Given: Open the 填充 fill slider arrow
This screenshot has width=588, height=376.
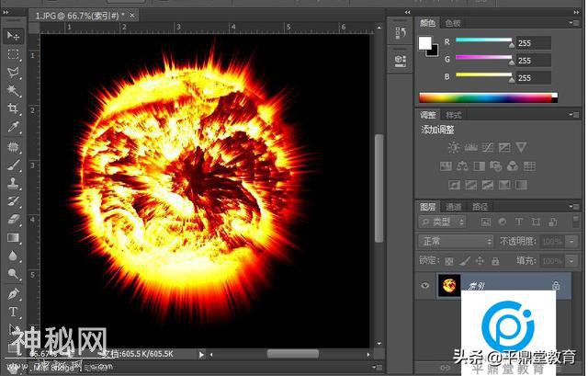Looking at the screenshot, I should click(571, 261).
